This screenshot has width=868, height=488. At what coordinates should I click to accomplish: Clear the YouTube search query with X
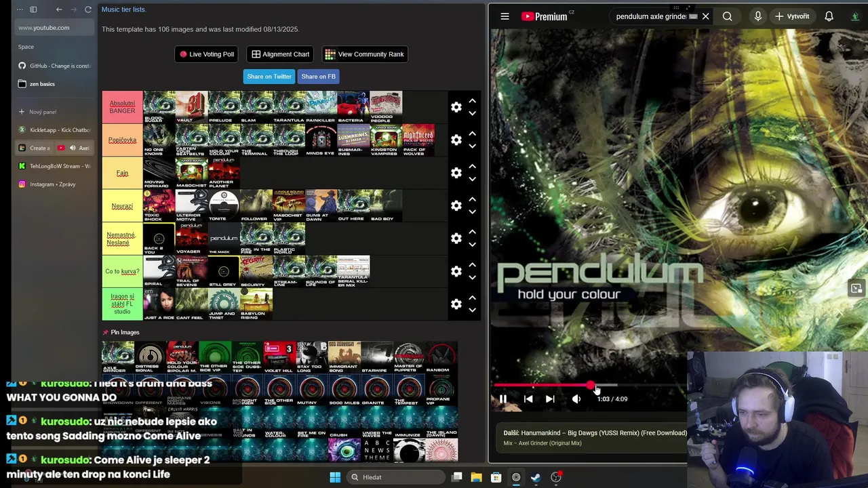click(x=705, y=16)
